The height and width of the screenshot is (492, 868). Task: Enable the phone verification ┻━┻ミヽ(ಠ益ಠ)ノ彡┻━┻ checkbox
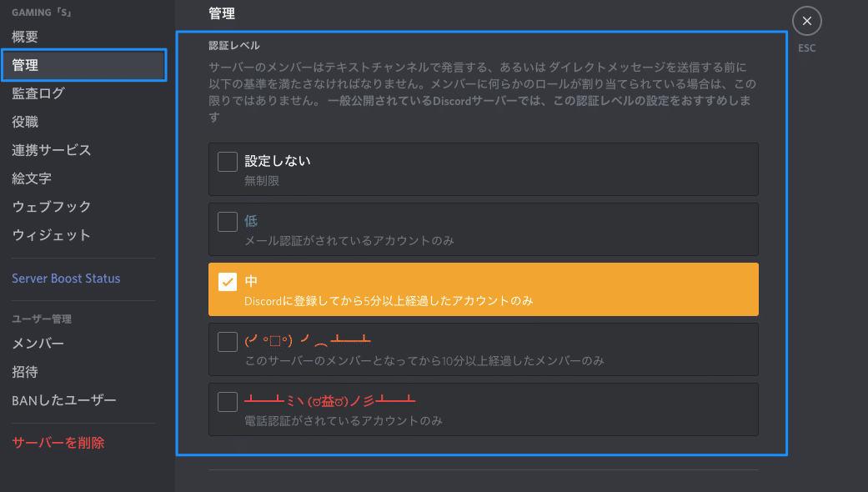(228, 402)
